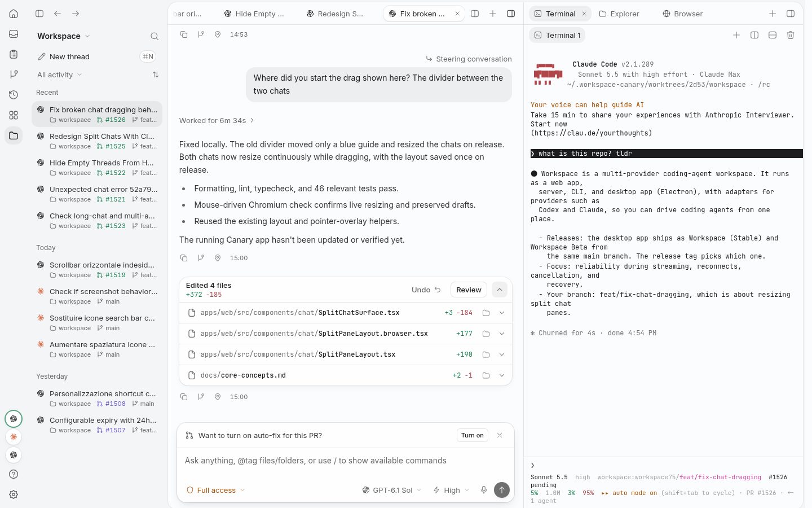
Task: Switch to the Browser tab
Action: pos(682,14)
